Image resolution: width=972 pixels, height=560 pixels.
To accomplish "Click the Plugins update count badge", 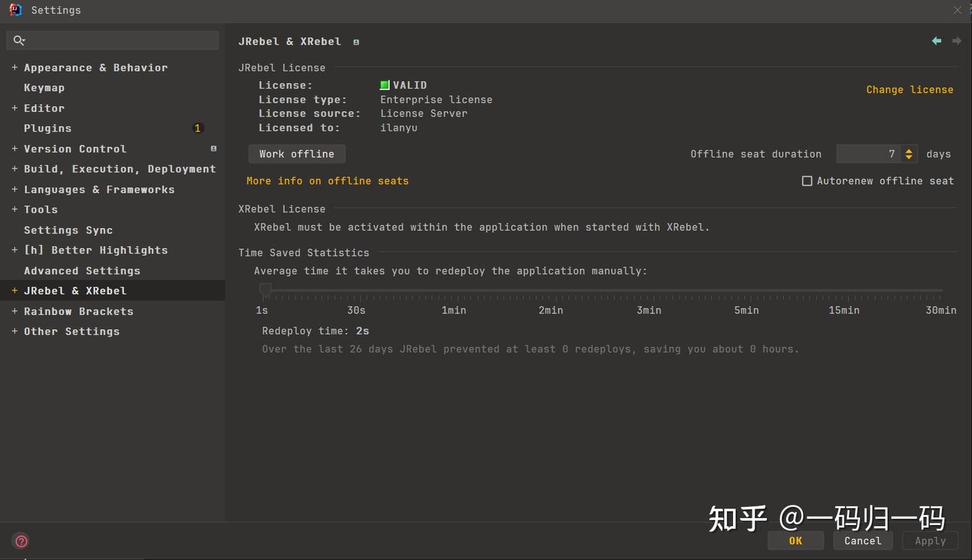I will [x=198, y=128].
